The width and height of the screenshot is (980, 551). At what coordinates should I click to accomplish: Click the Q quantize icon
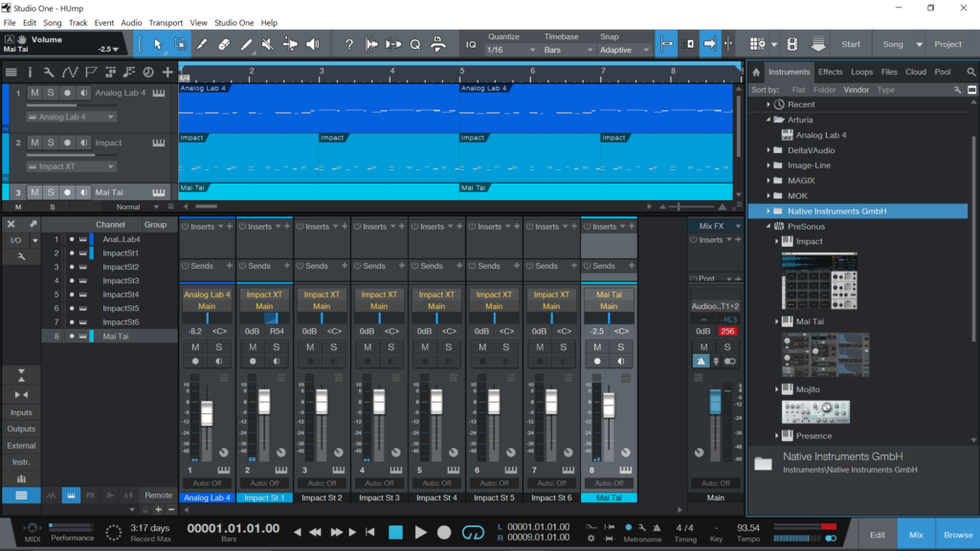point(415,44)
